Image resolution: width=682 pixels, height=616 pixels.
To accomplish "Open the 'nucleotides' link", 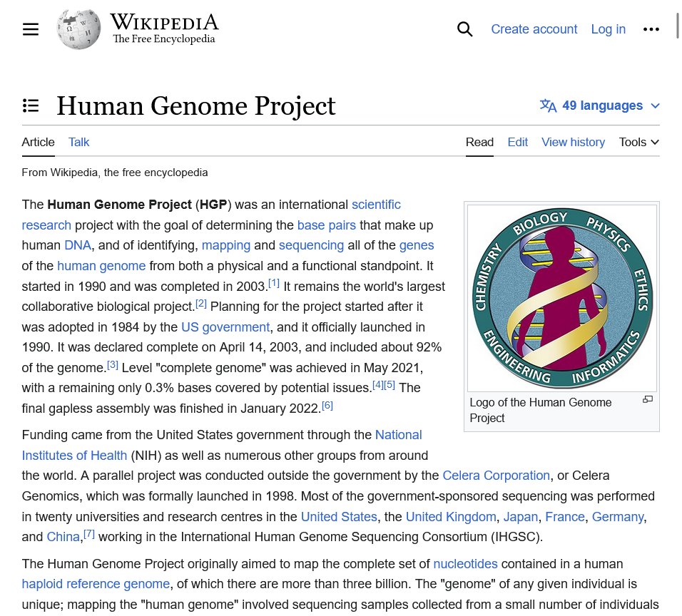I will click(x=465, y=564).
